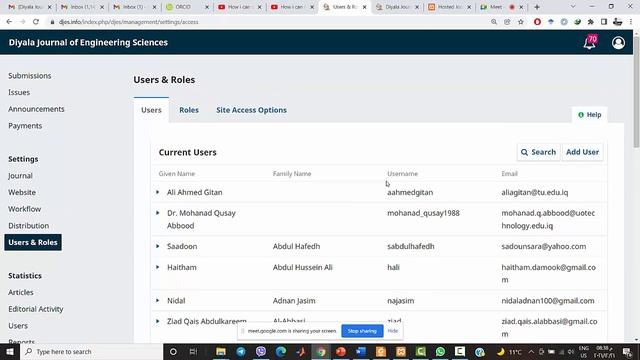This screenshot has width=640, height=360.
Task: Reload the page with refresh icon
Action: click(x=36, y=22)
